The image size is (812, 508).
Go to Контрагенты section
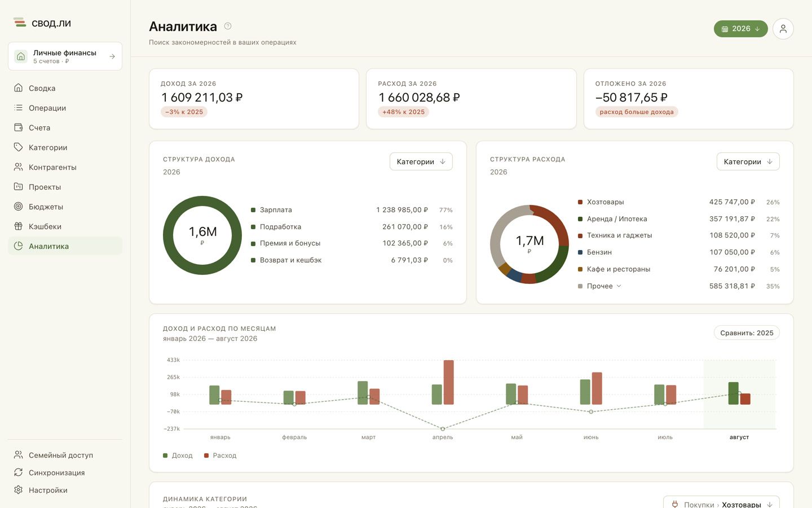coord(65,167)
